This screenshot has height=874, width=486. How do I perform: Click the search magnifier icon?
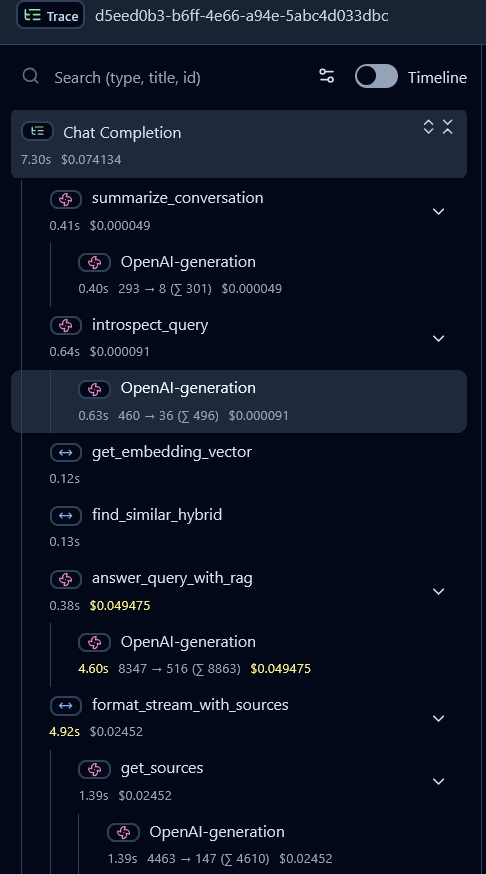pos(31,76)
